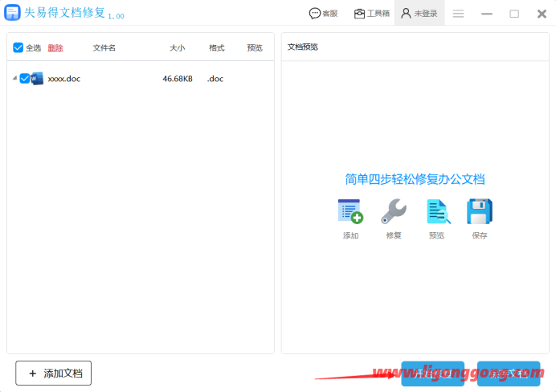Click the rightmost blue button at bottom
This screenshot has width=556, height=392.
pyautogui.click(x=509, y=374)
